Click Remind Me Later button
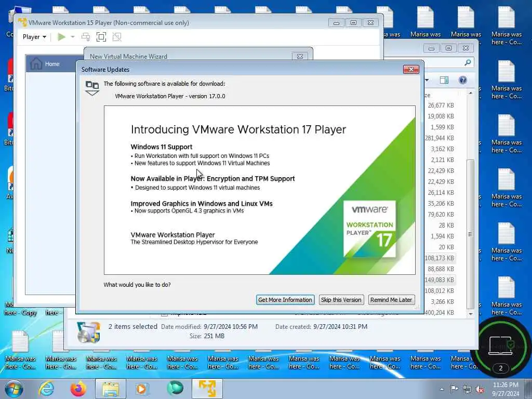 click(x=391, y=300)
